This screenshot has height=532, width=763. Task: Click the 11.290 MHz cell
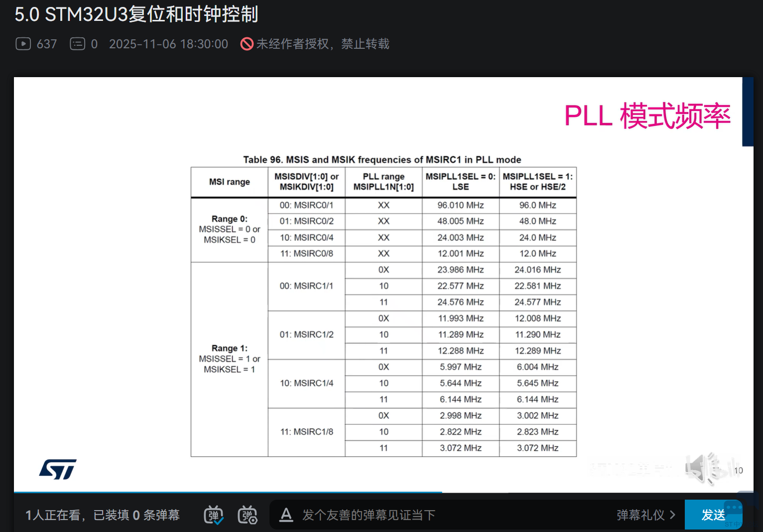538,335
